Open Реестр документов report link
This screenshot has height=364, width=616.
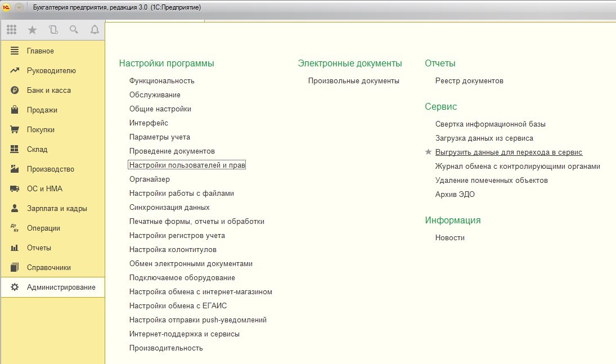469,80
